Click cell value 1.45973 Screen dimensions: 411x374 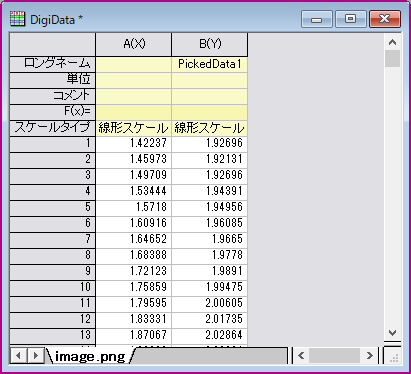click(134, 160)
